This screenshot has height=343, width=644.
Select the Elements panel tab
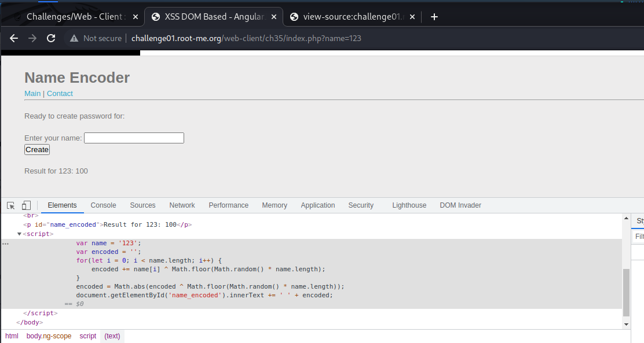62,205
